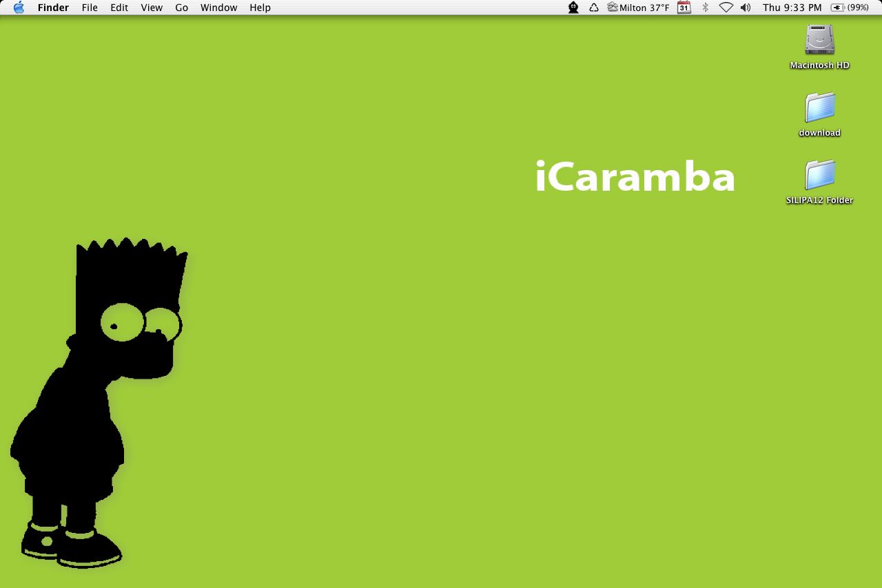Open the Edit menu
Screen dimensions: 882x588
click(x=119, y=8)
